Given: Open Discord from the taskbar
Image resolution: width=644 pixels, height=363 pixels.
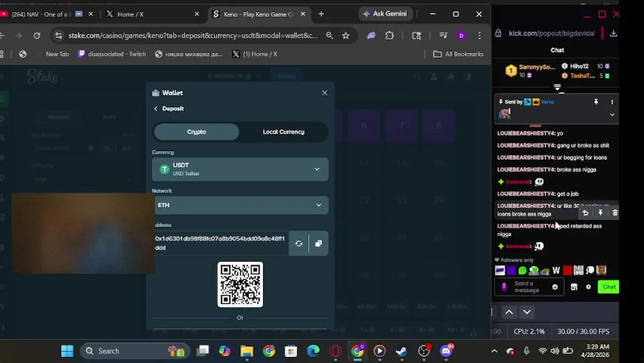Looking at the screenshot, I should [x=446, y=351].
